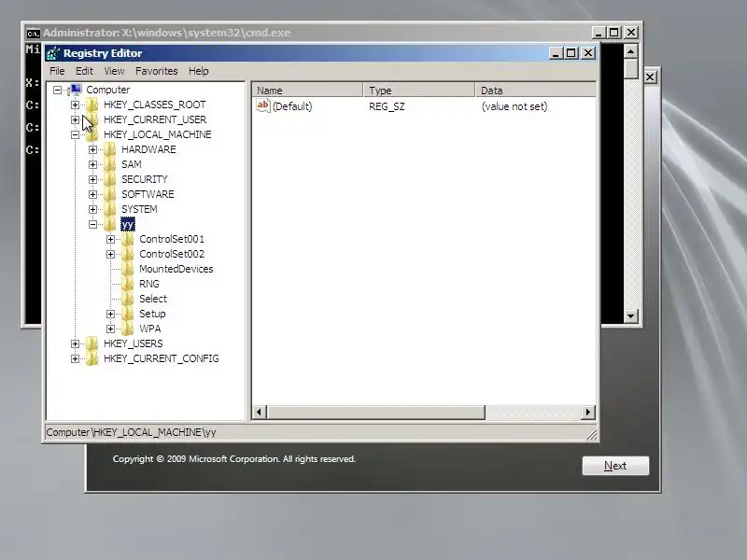Click the ControlSet001 folder icon
The width and height of the screenshot is (747, 560).
(127, 239)
